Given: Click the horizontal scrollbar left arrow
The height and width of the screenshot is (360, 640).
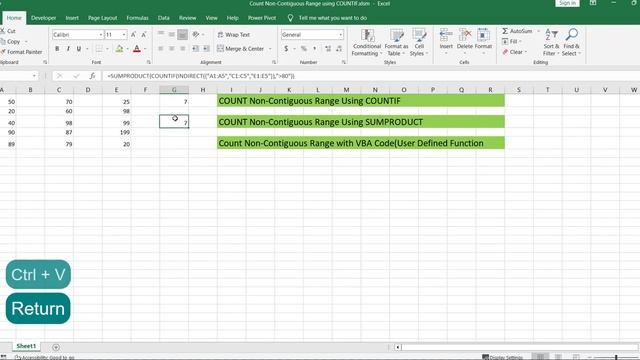Looking at the screenshot, I should click(x=398, y=347).
